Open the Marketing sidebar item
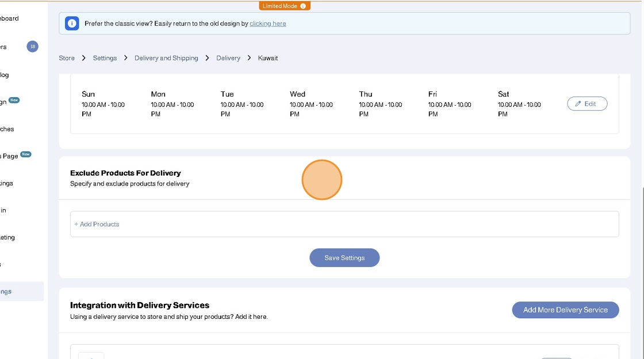644x359 pixels. (7, 237)
